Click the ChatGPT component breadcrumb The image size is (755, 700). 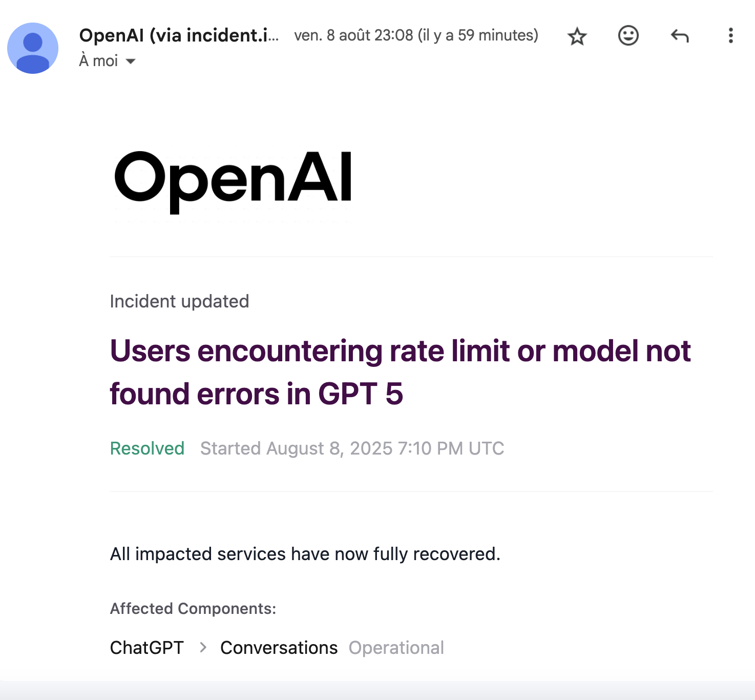pyautogui.click(x=146, y=648)
